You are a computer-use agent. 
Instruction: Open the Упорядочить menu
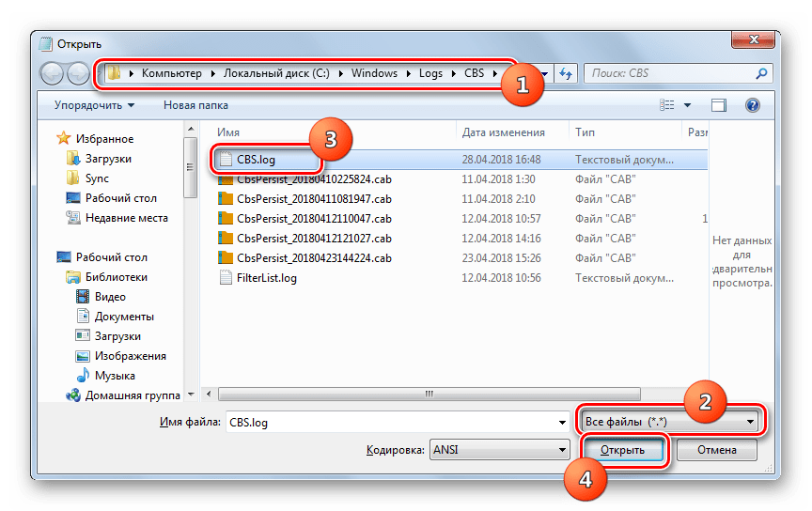94,105
